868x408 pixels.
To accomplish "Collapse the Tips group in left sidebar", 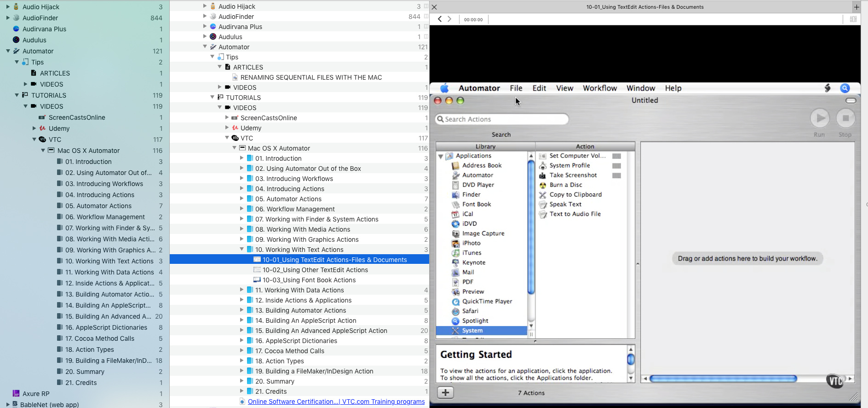I will (x=17, y=62).
